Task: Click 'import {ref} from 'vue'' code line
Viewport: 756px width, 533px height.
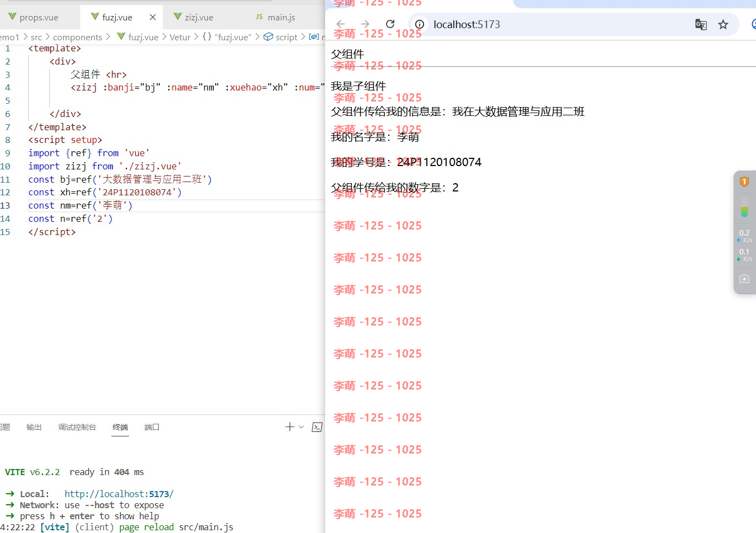Action: click(x=89, y=153)
